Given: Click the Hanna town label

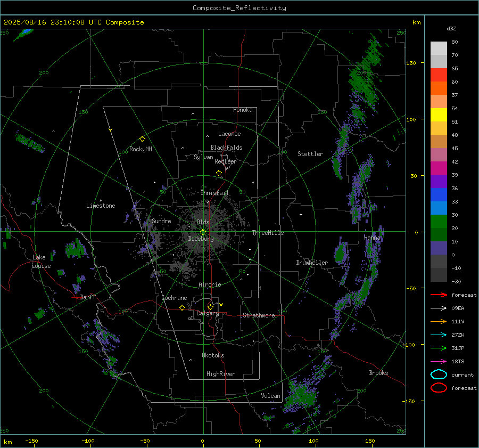Looking at the screenshot, I should [372, 237].
